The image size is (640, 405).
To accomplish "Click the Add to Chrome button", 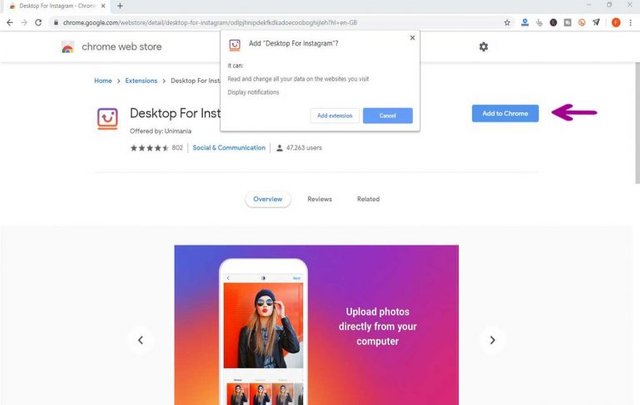I will click(505, 113).
